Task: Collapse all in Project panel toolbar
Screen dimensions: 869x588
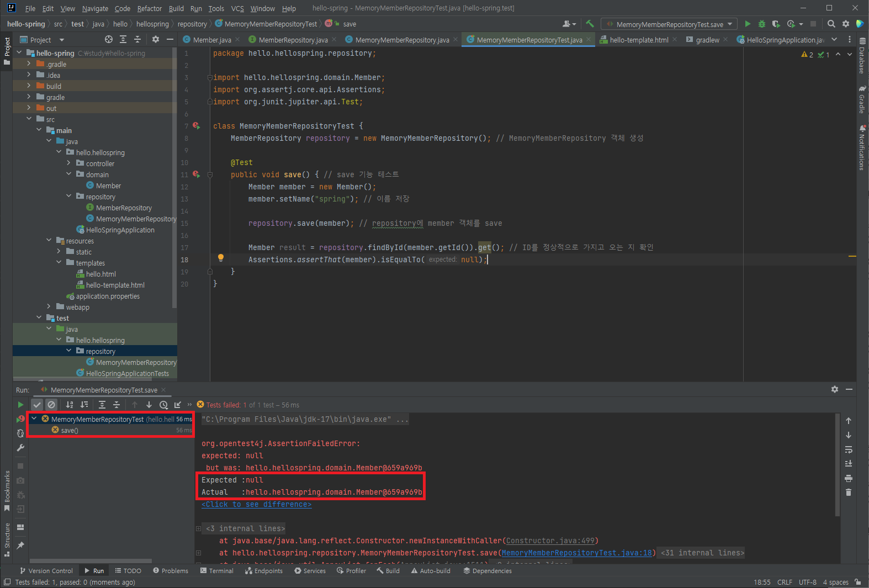Action: pos(137,39)
